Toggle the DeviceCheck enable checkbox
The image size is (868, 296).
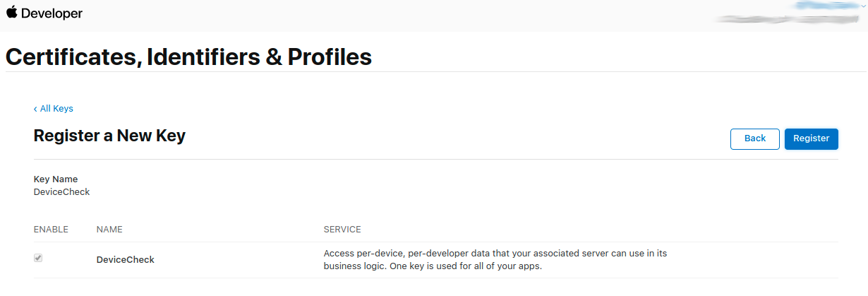point(38,259)
